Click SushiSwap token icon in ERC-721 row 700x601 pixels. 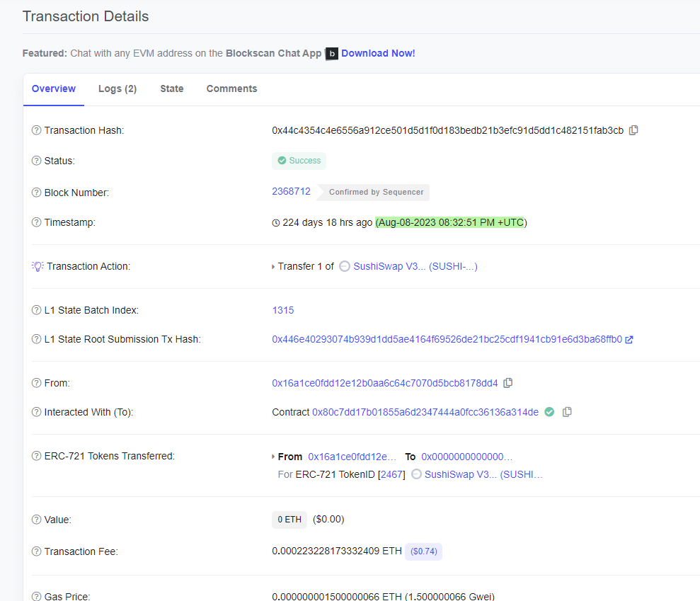(x=416, y=474)
